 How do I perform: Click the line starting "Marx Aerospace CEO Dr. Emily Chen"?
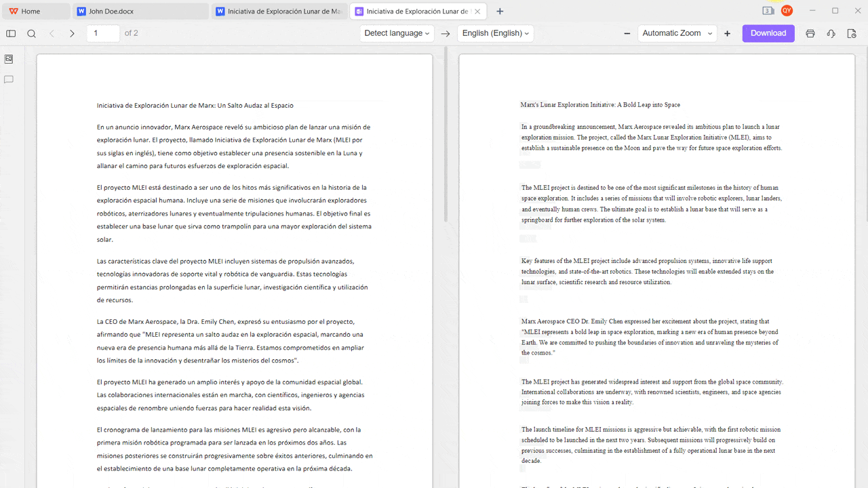pyautogui.click(x=646, y=321)
